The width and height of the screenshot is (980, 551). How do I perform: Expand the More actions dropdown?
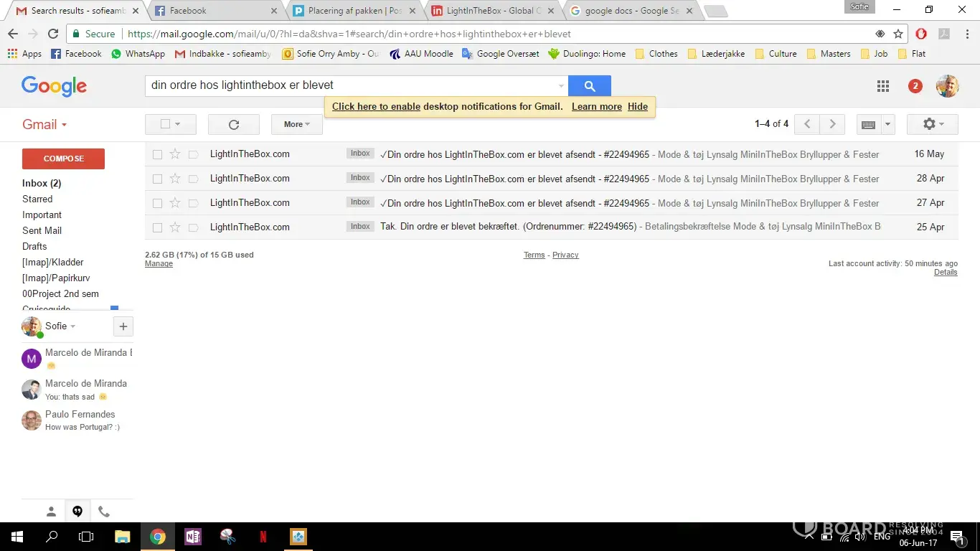pyautogui.click(x=297, y=124)
